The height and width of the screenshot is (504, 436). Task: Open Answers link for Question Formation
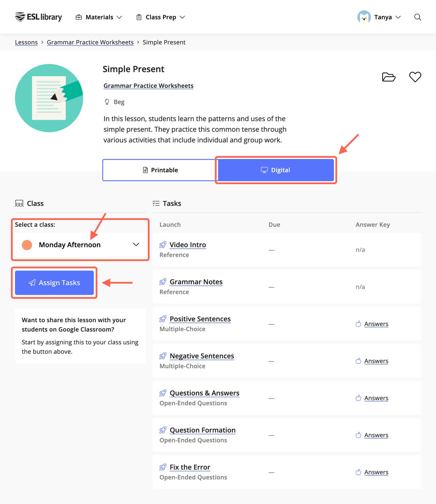pyautogui.click(x=376, y=435)
